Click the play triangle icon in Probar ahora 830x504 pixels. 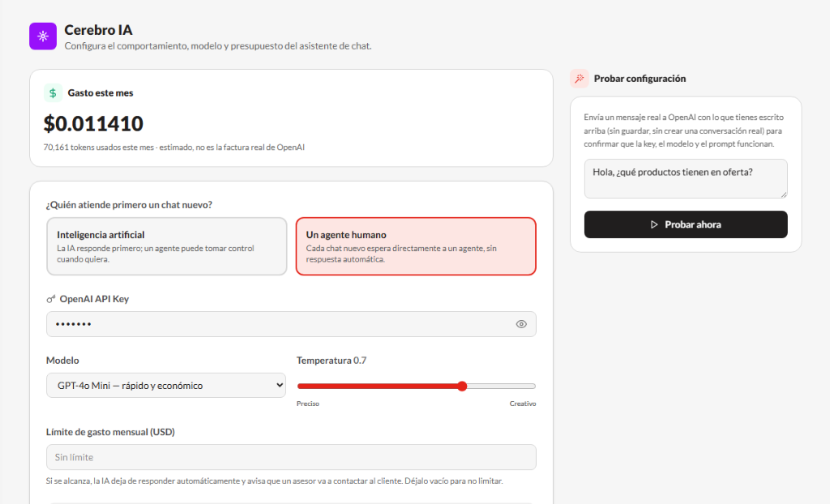(654, 224)
